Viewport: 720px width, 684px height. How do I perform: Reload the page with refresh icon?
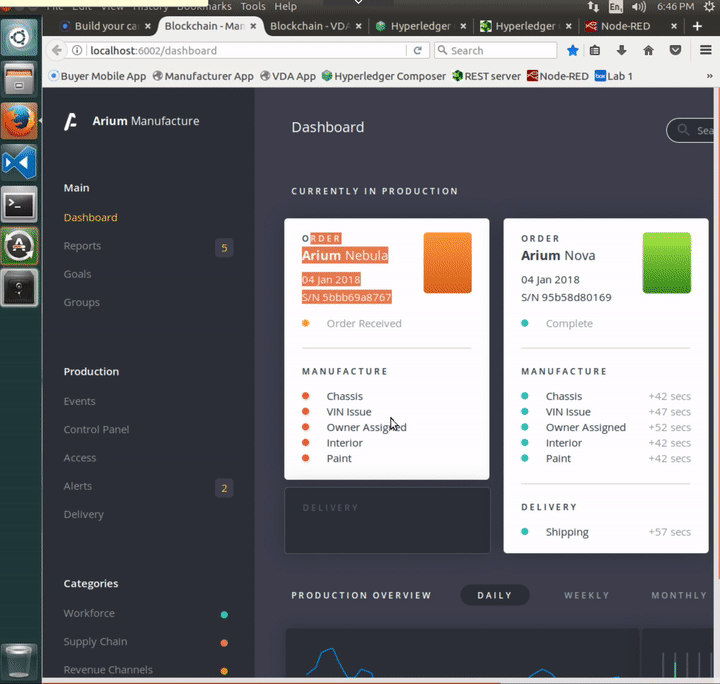click(x=417, y=50)
